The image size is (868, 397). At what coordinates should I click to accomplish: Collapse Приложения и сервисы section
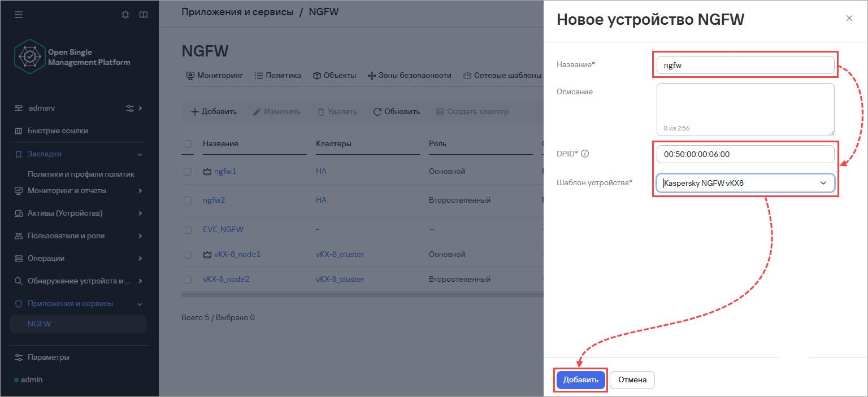tap(140, 304)
